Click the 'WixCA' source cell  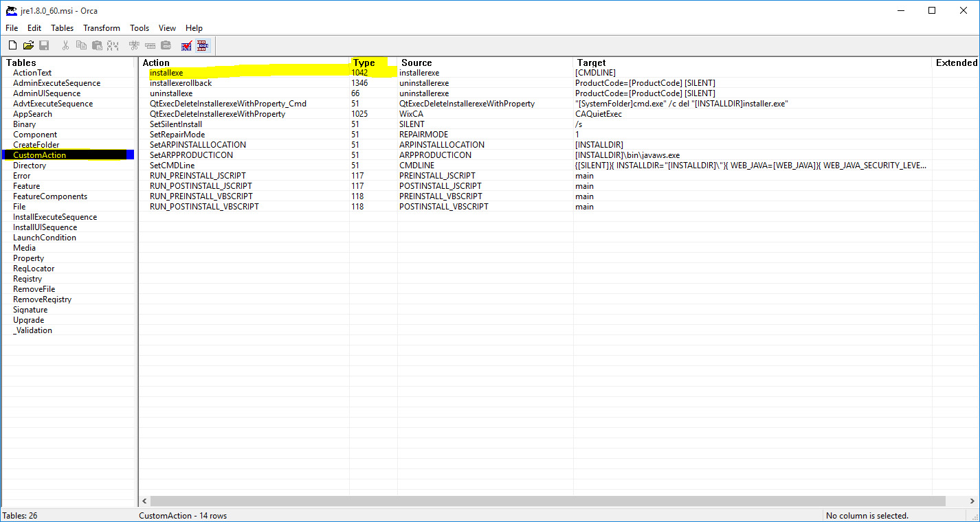(x=411, y=114)
